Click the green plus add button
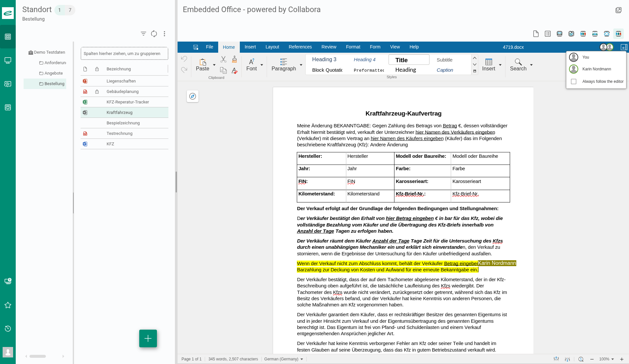 point(148,338)
